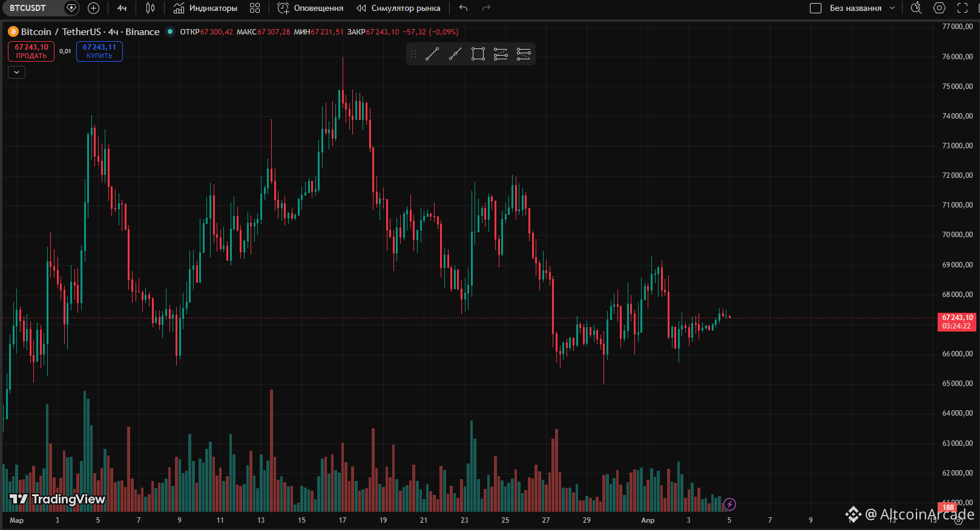Select the layout square icon
This screenshot has height=530, width=980.
coord(815,8)
